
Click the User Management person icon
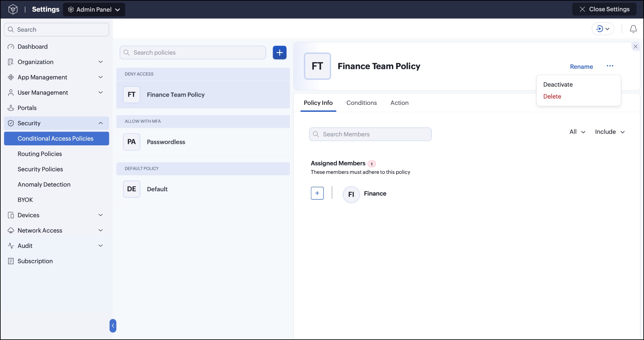pyautogui.click(x=11, y=93)
